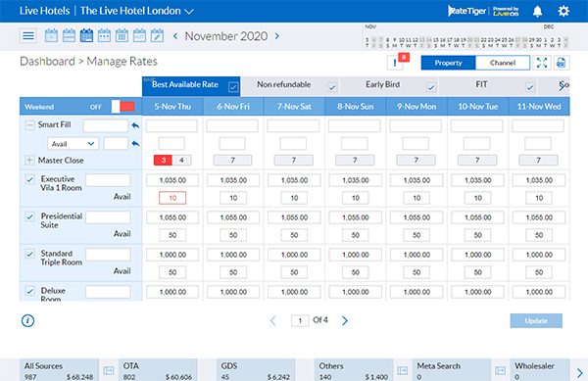
Task: Go to next page of room list
Action: pos(345,320)
